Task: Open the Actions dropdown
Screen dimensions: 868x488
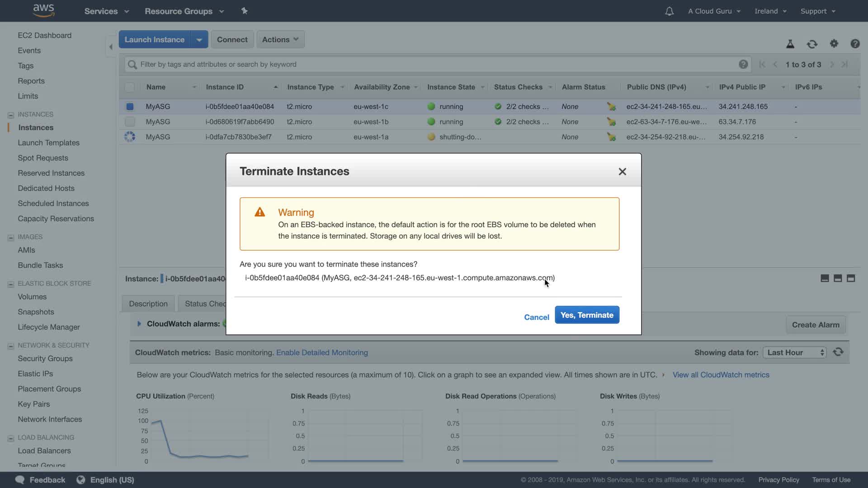Action: (280, 40)
